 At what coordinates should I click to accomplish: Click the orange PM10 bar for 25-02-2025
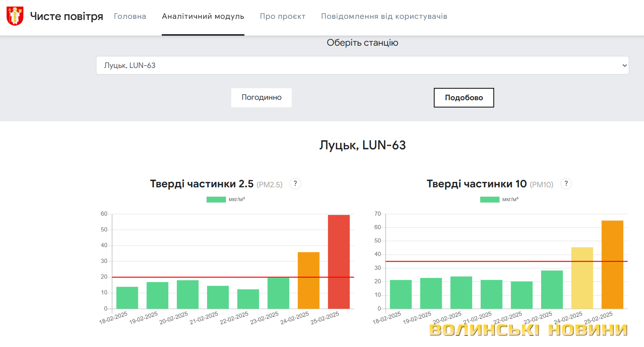pyautogui.click(x=612, y=264)
